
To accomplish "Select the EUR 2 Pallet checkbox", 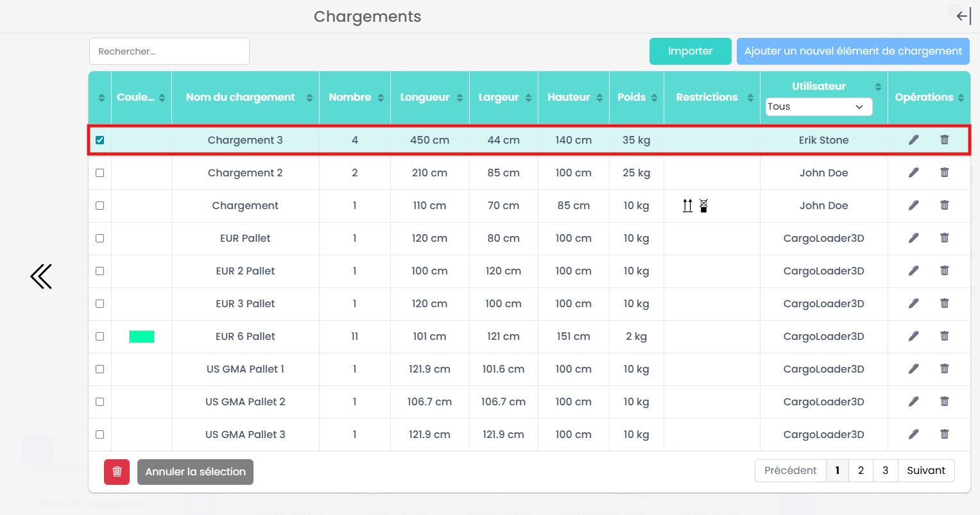I will pos(99,271).
